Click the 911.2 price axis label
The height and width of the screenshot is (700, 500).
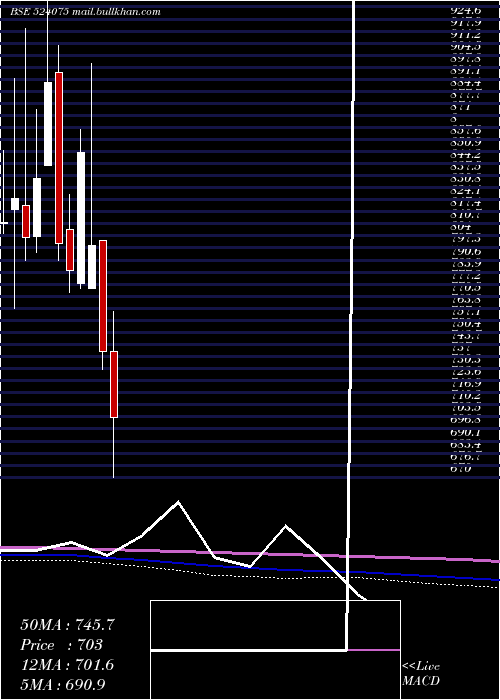coord(466,35)
